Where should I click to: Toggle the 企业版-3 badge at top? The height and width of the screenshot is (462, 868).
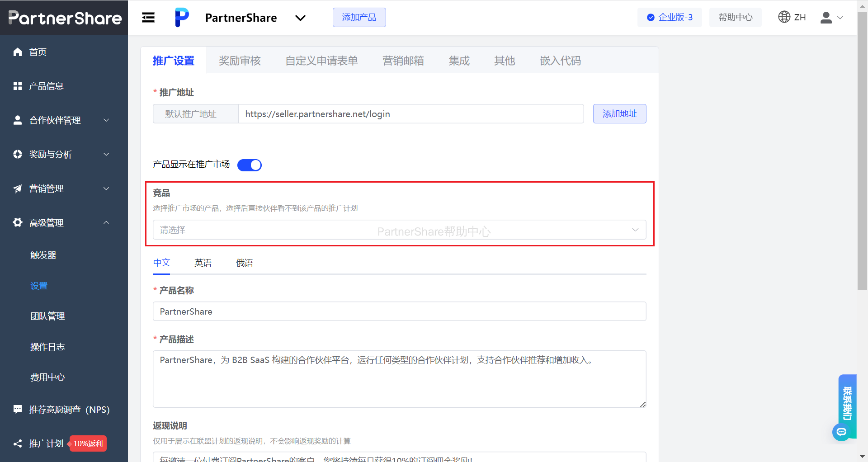point(670,17)
